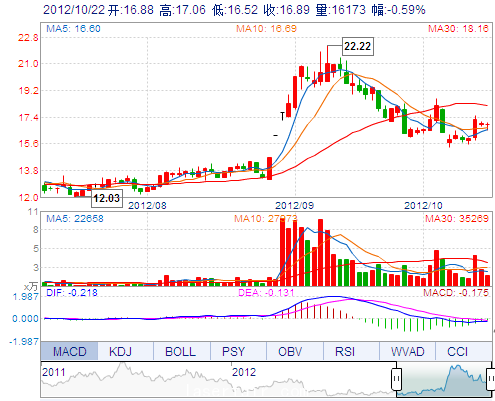
Task: Switch to the MACD indicator tab
Action: click(x=69, y=351)
